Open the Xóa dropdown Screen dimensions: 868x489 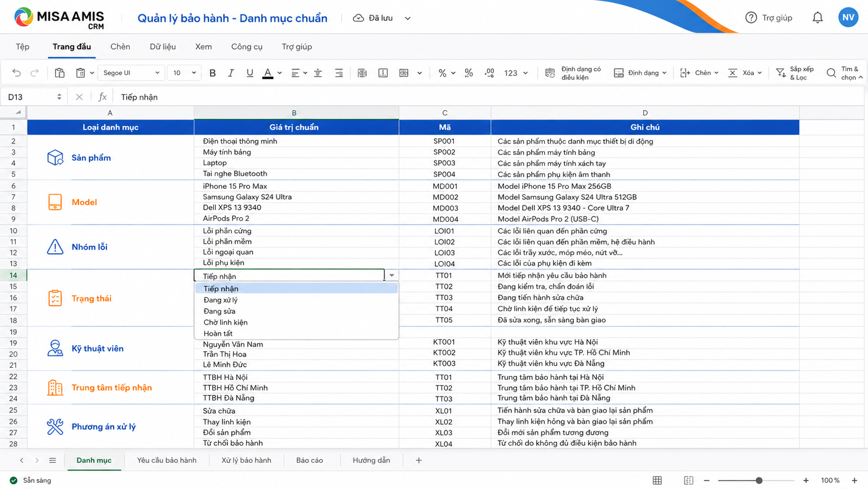[x=745, y=73]
